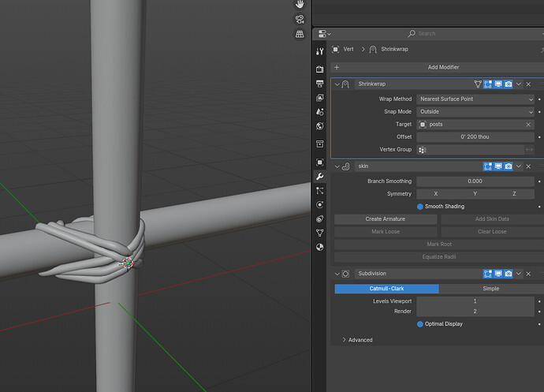544x392 pixels.
Task: Disable Optimal Display checkbox
Action: coord(419,324)
